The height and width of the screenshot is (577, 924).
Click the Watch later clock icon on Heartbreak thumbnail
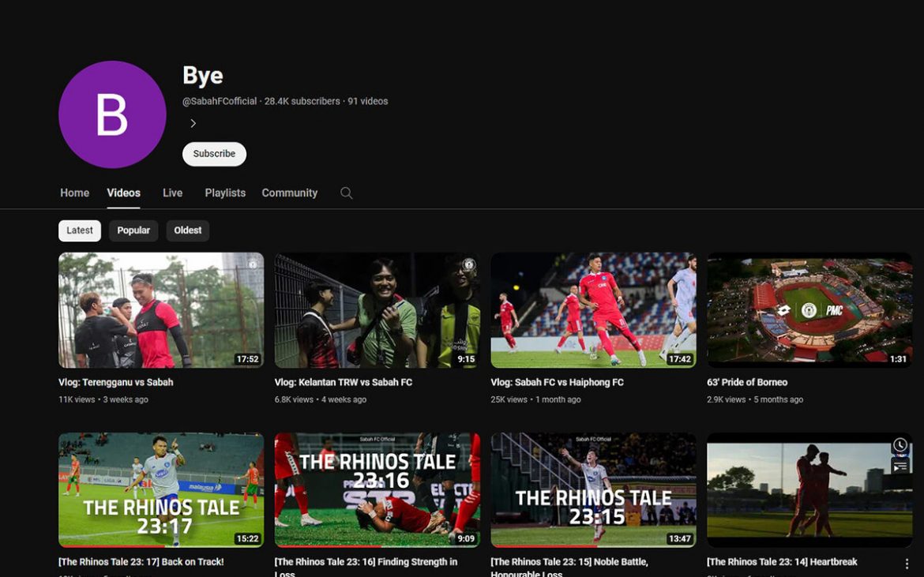pyautogui.click(x=900, y=445)
